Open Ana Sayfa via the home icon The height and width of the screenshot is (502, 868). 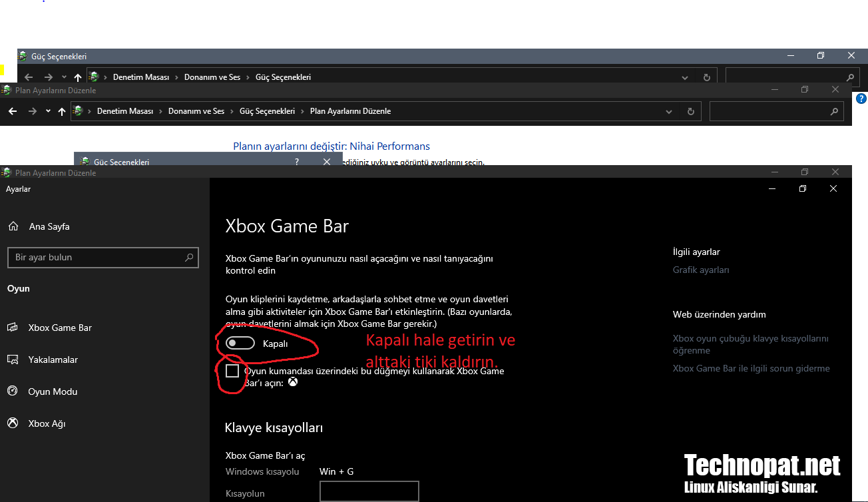[x=13, y=226]
